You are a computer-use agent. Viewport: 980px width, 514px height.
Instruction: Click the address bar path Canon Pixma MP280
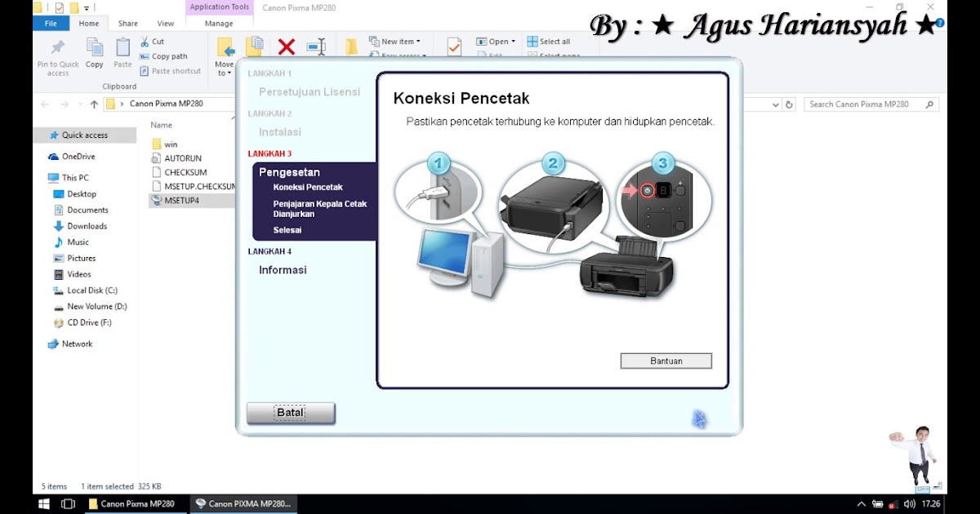point(167,104)
